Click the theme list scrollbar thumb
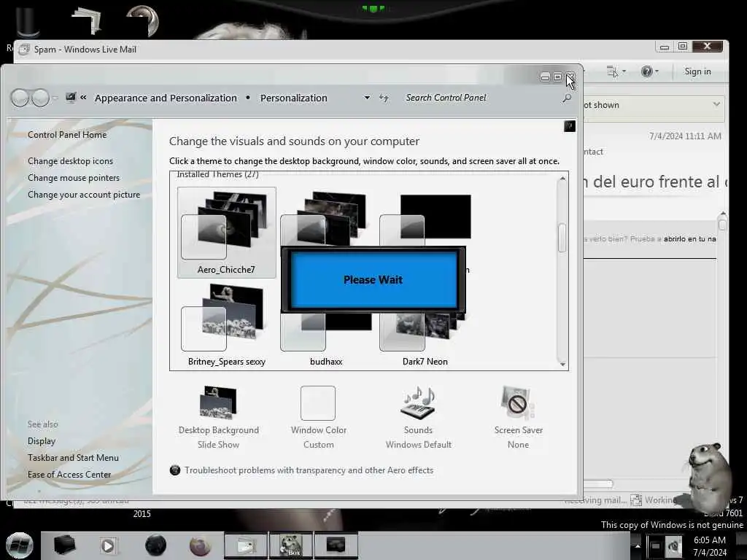This screenshot has height=560, width=747. pyautogui.click(x=562, y=237)
